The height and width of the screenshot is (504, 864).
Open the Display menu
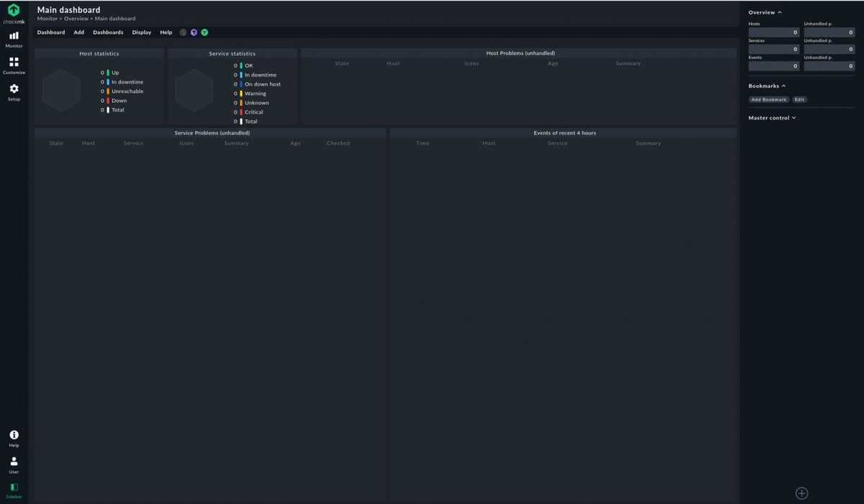pos(142,32)
